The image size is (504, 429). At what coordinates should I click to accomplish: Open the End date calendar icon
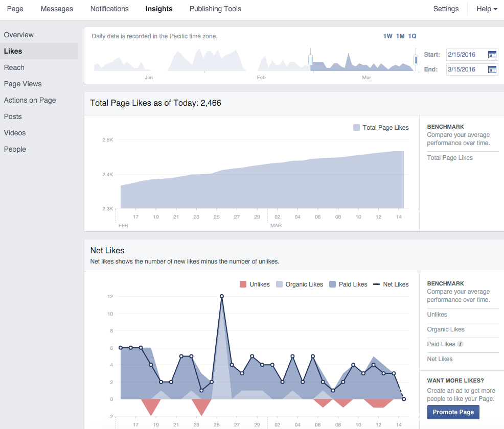(492, 69)
